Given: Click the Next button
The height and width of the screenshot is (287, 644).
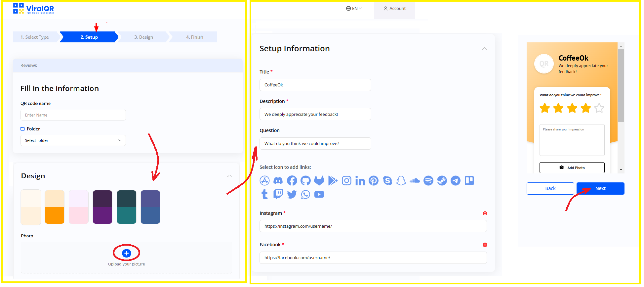Looking at the screenshot, I should [600, 188].
